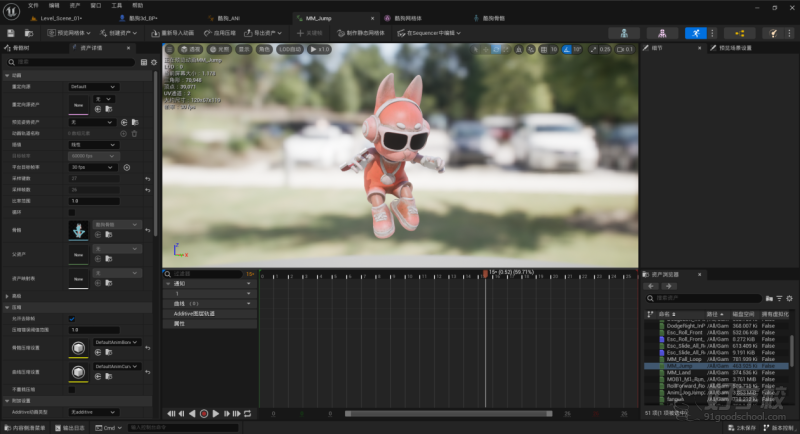Open the 编辑 menu in menu bar
The image size is (800, 434).
coord(54,5)
